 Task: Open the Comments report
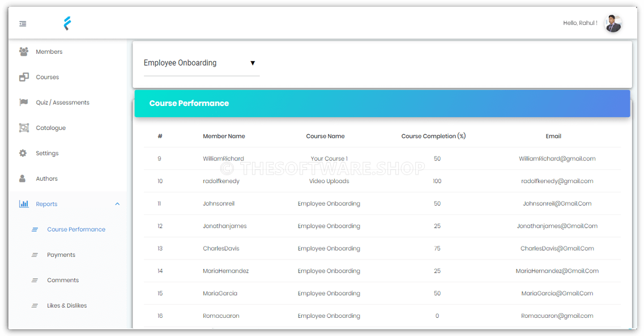coord(62,280)
